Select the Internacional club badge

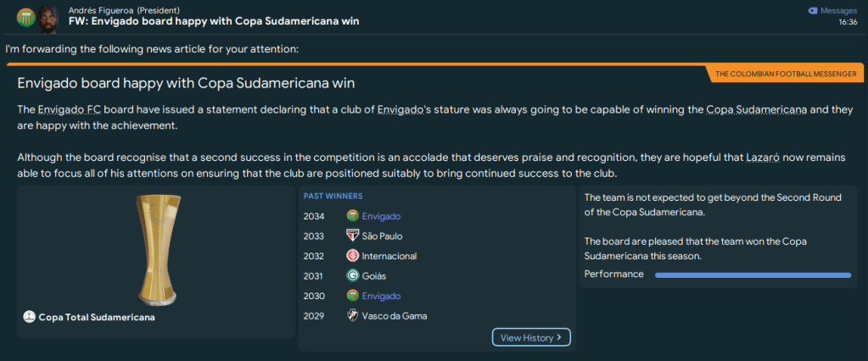click(x=353, y=256)
